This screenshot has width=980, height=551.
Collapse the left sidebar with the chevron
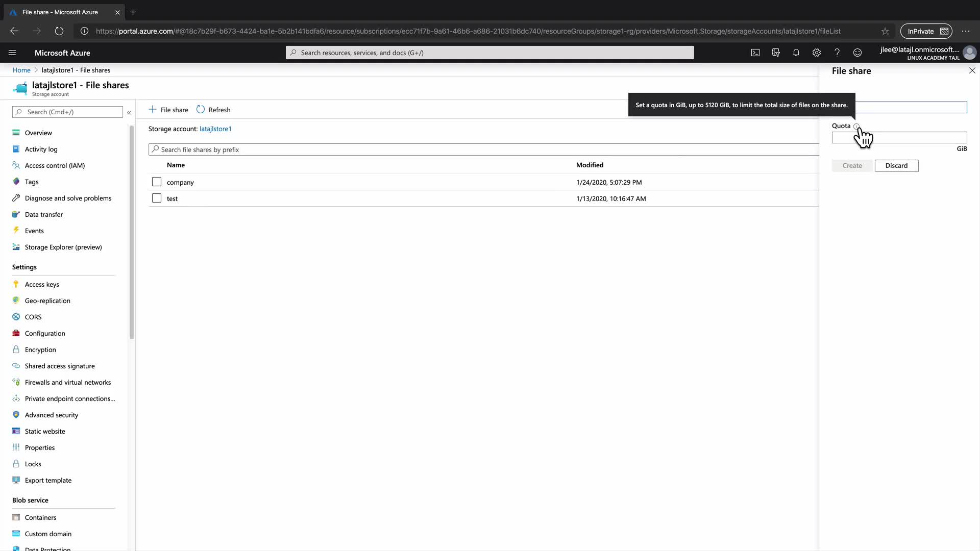pos(129,112)
